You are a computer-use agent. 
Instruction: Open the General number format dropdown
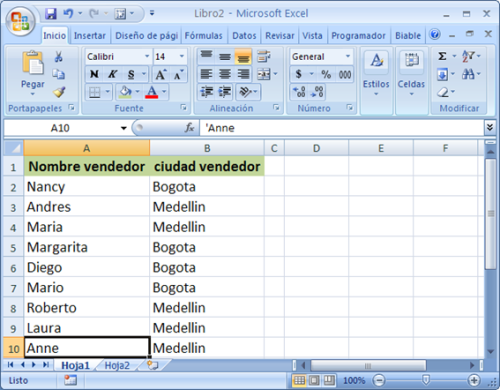click(348, 56)
